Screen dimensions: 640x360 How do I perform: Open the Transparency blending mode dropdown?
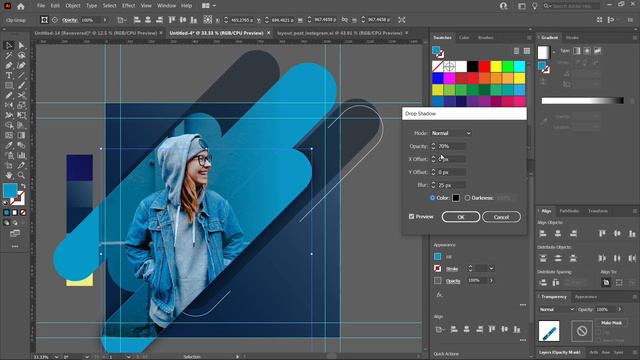(557, 309)
